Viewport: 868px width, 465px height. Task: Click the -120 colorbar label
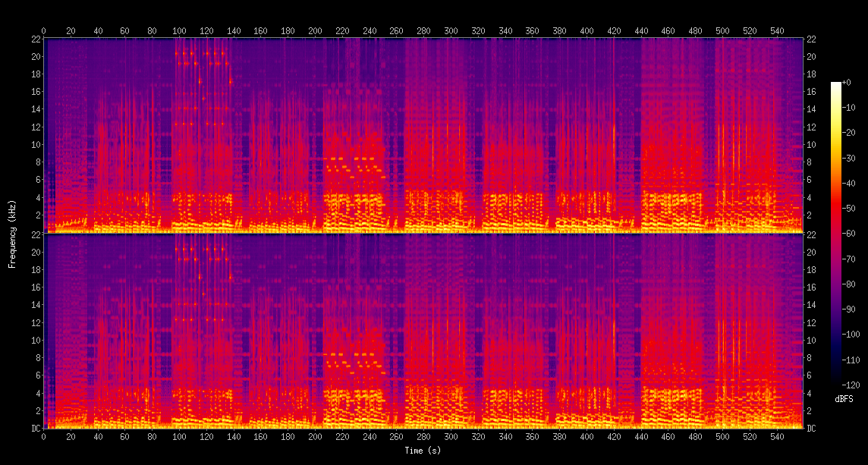(x=850, y=385)
